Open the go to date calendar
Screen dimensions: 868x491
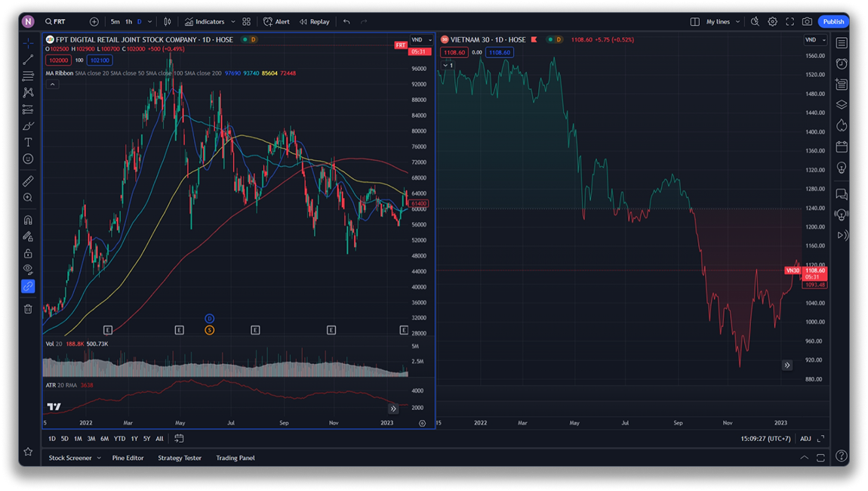click(179, 438)
